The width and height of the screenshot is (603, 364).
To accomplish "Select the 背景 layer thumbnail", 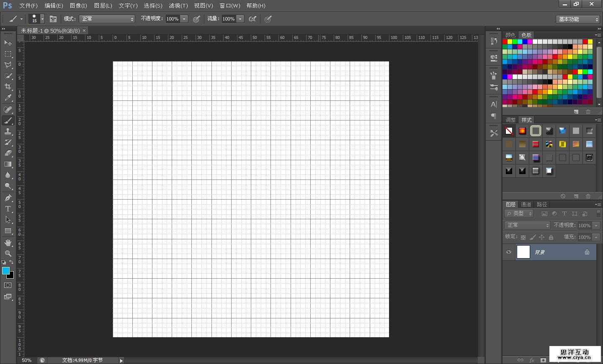I will (x=523, y=252).
